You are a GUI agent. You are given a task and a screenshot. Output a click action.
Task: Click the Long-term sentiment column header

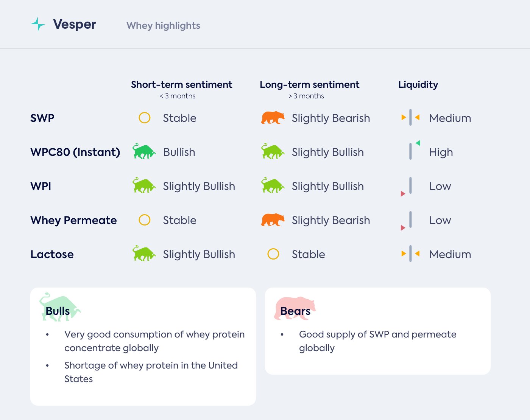(x=309, y=85)
